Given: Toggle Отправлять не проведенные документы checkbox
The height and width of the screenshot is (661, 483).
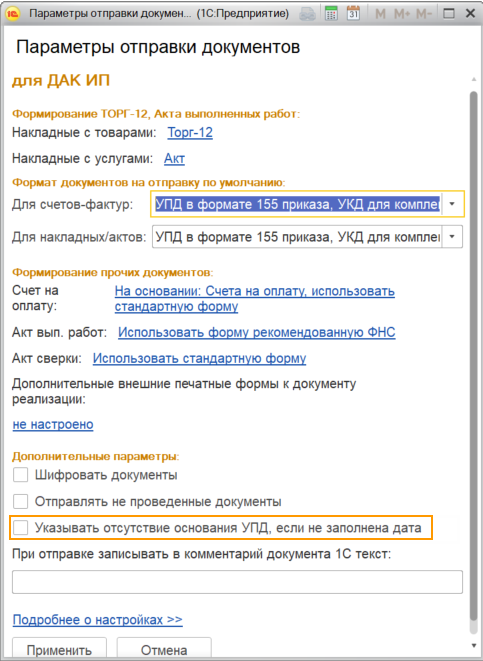Looking at the screenshot, I should (20, 502).
